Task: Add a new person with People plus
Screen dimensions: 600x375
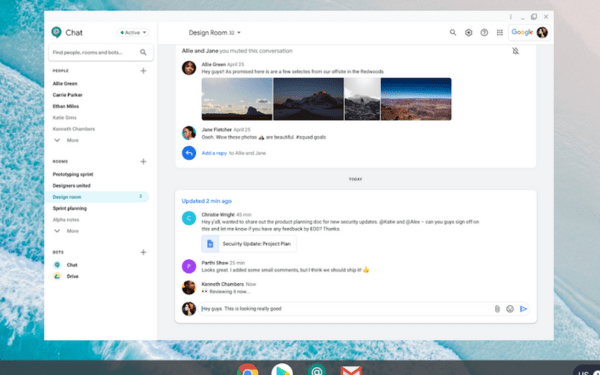Action: pyautogui.click(x=143, y=71)
